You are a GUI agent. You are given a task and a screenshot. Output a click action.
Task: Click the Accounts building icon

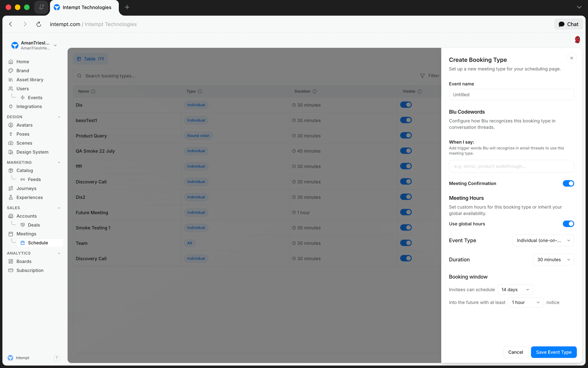11,216
